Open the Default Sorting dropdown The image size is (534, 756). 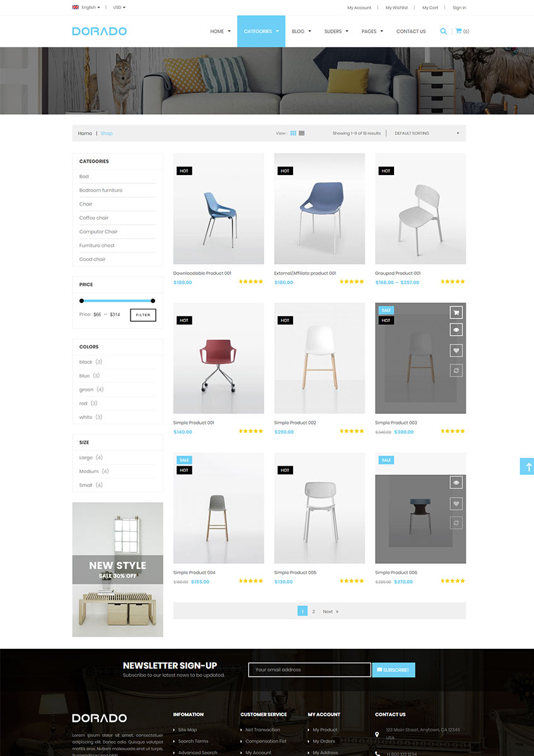click(x=427, y=133)
